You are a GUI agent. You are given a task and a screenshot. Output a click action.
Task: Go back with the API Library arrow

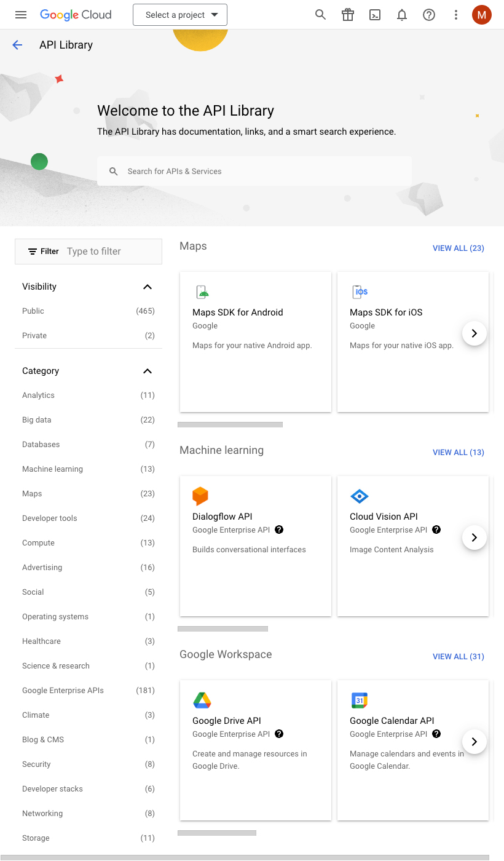[x=17, y=45]
